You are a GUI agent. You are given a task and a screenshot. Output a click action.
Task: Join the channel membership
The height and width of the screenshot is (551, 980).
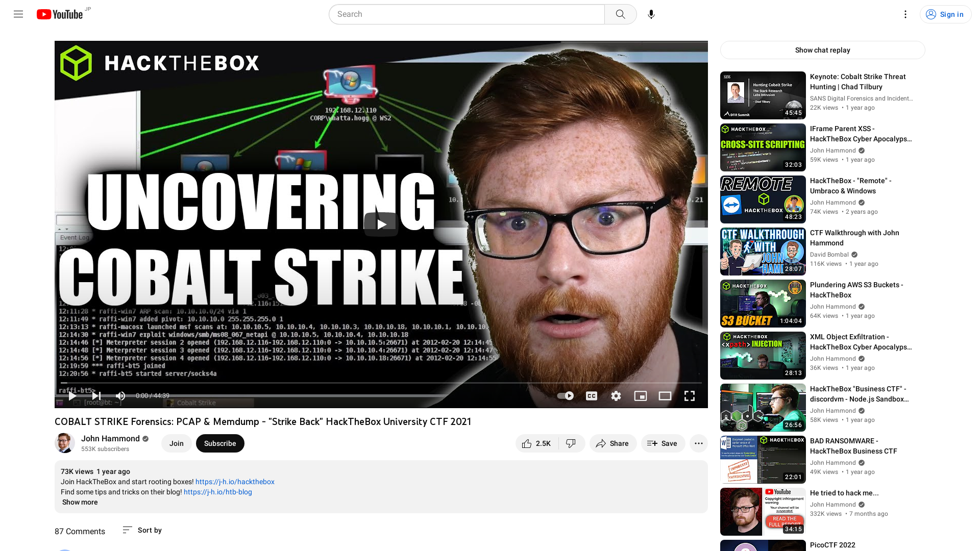point(176,443)
